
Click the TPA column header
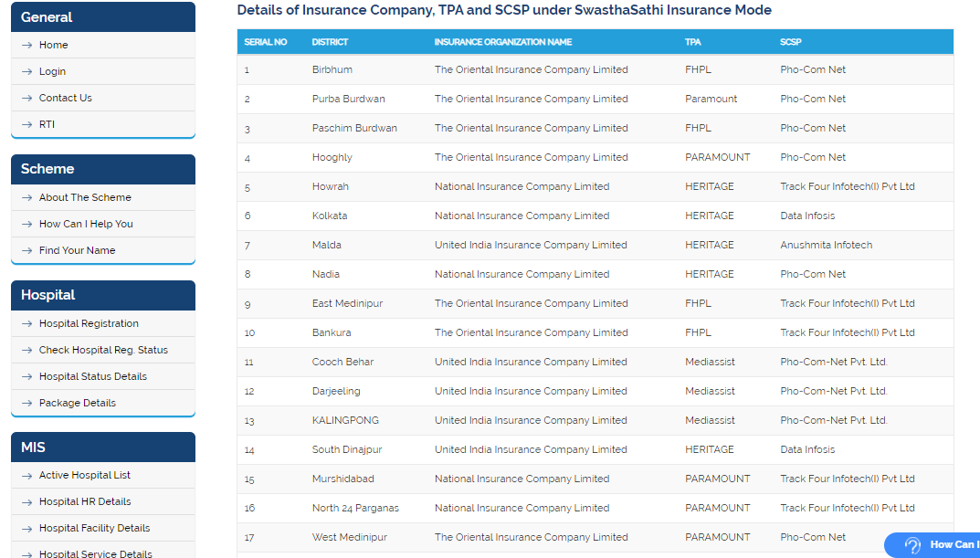(x=692, y=42)
